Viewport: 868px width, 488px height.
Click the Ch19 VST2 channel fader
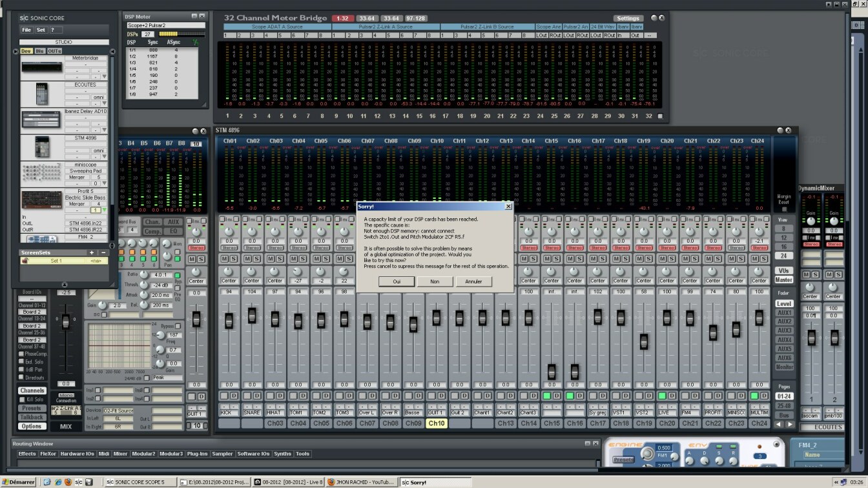644,342
